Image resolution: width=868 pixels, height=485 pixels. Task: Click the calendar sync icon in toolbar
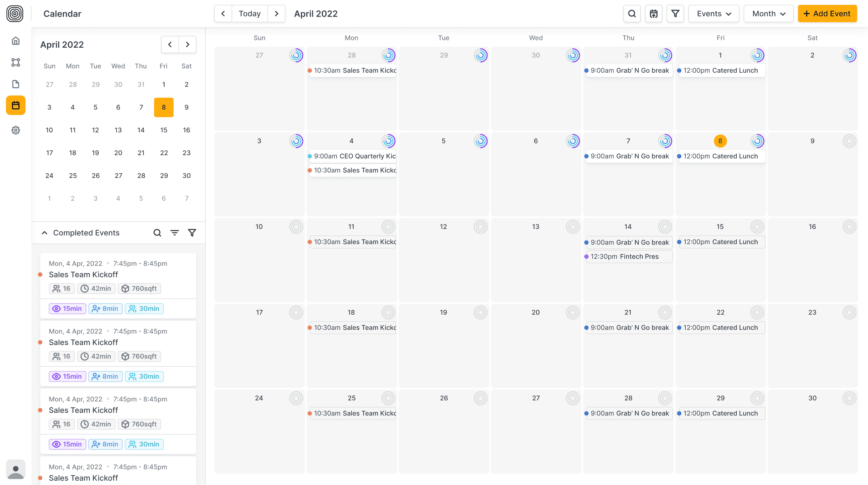654,14
